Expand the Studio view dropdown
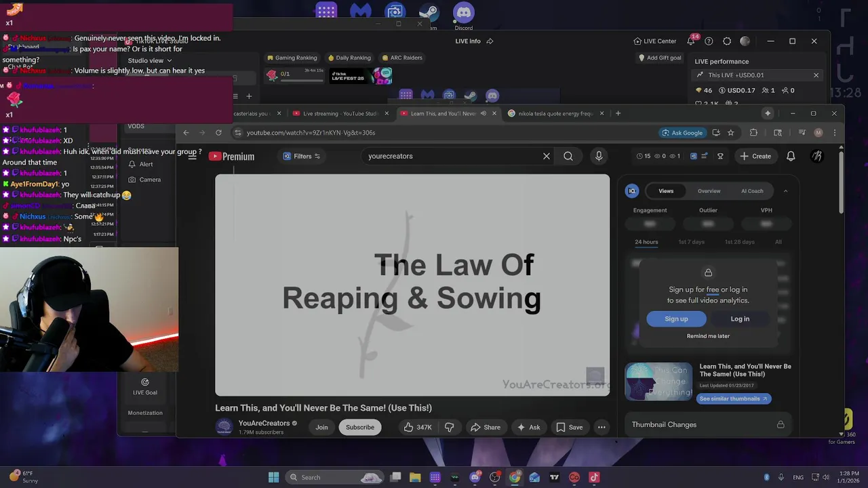868x488 pixels. point(150,60)
